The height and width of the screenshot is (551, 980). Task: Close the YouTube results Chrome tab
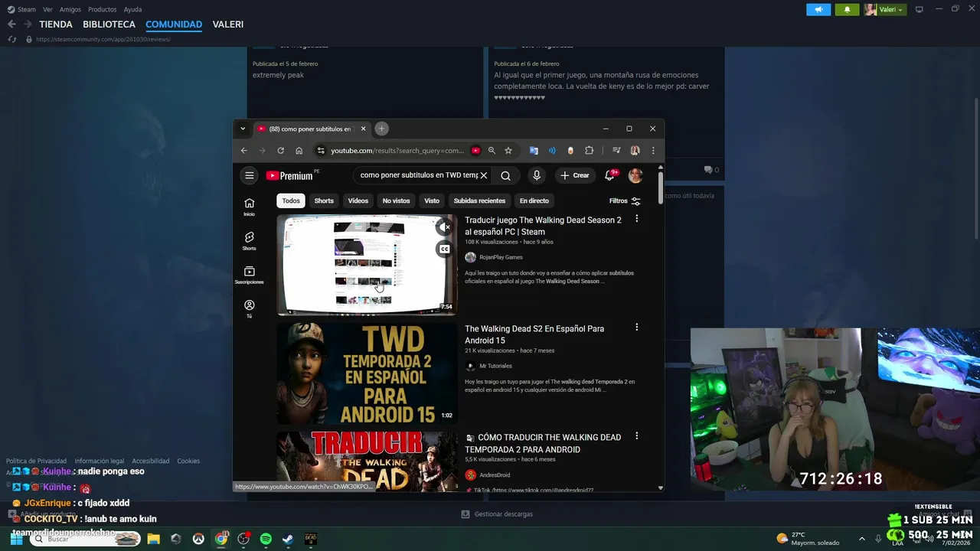363,129
